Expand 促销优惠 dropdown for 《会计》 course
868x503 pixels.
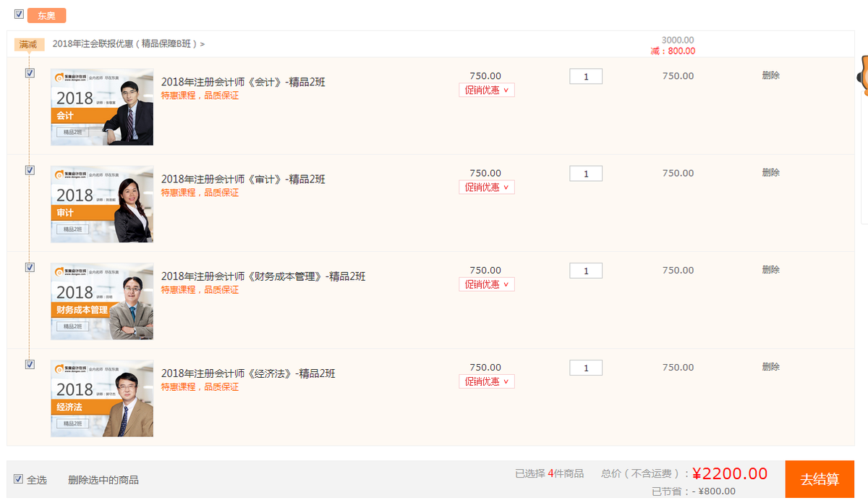(x=487, y=90)
